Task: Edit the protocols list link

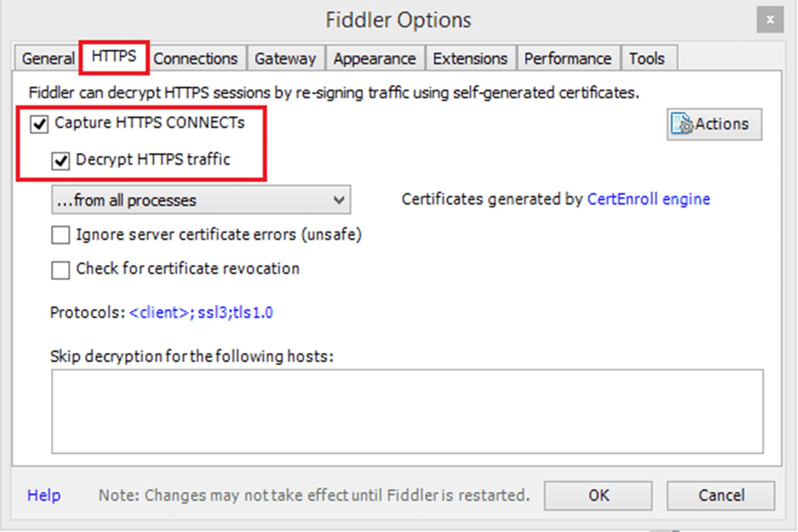Action: click(201, 313)
